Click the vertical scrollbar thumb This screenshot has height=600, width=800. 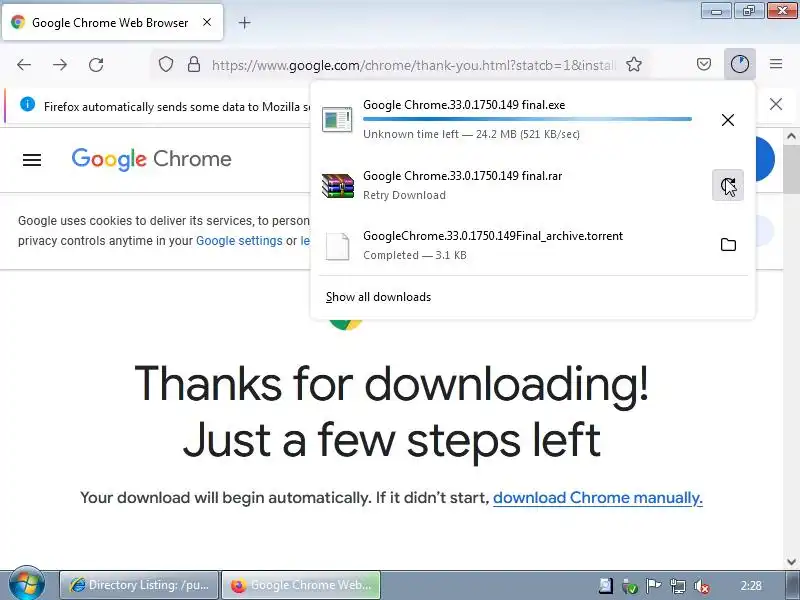[791, 170]
